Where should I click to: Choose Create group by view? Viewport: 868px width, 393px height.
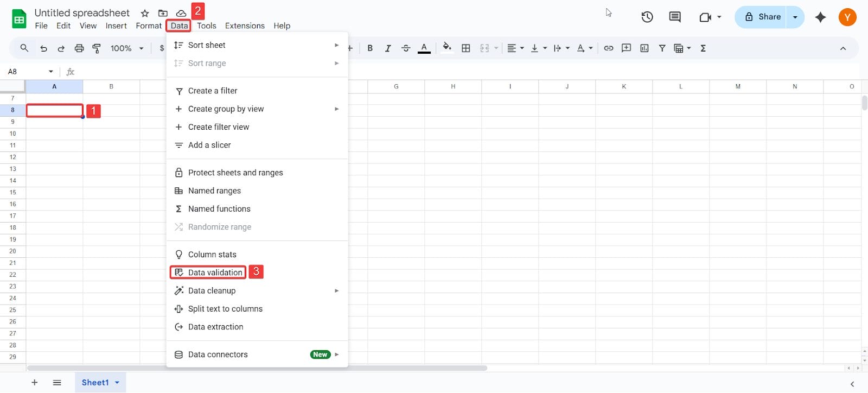257,109
